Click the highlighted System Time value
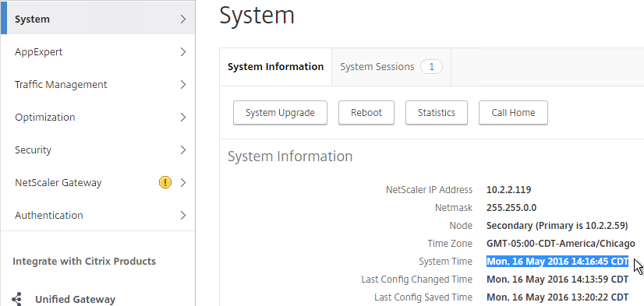 pos(557,262)
